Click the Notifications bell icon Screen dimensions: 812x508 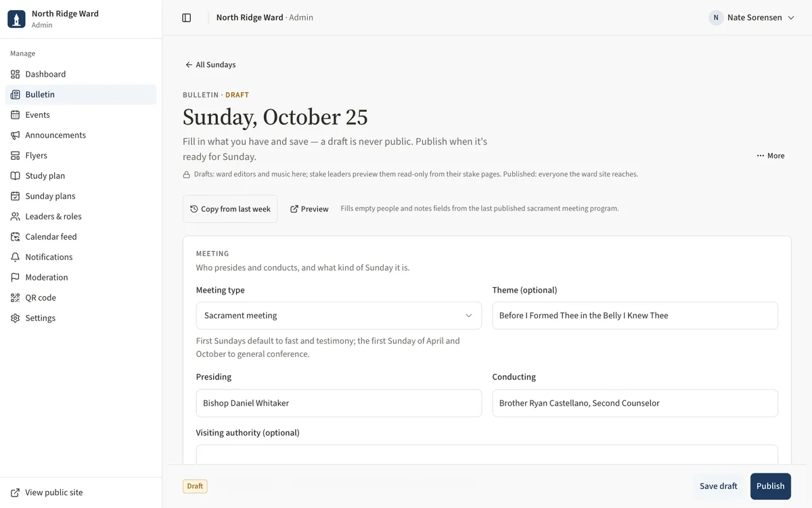16,257
